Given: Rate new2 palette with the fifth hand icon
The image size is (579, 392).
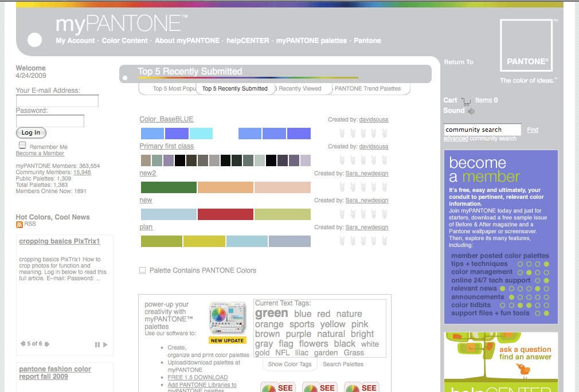Looking at the screenshot, I should pyautogui.click(x=385, y=187).
